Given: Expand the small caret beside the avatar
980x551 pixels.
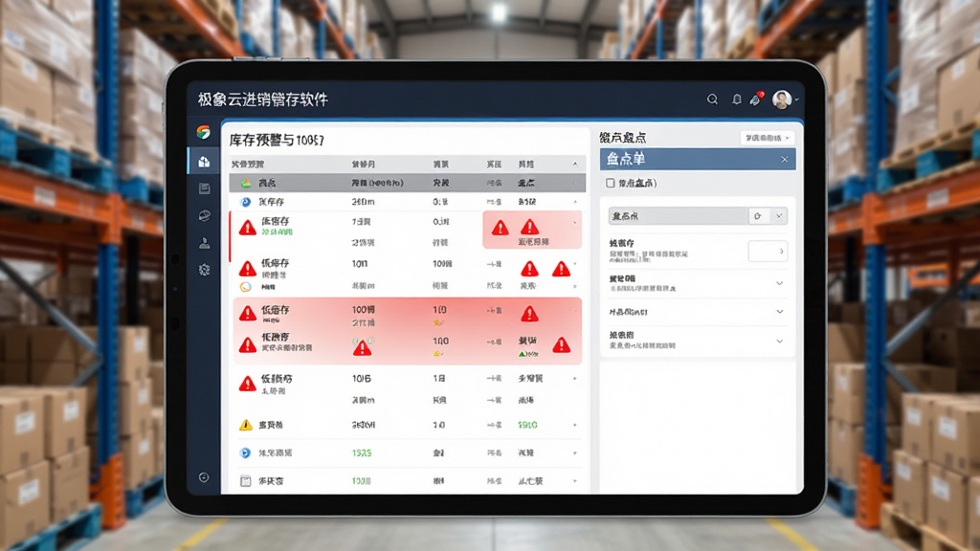Looking at the screenshot, I should coord(797,99).
